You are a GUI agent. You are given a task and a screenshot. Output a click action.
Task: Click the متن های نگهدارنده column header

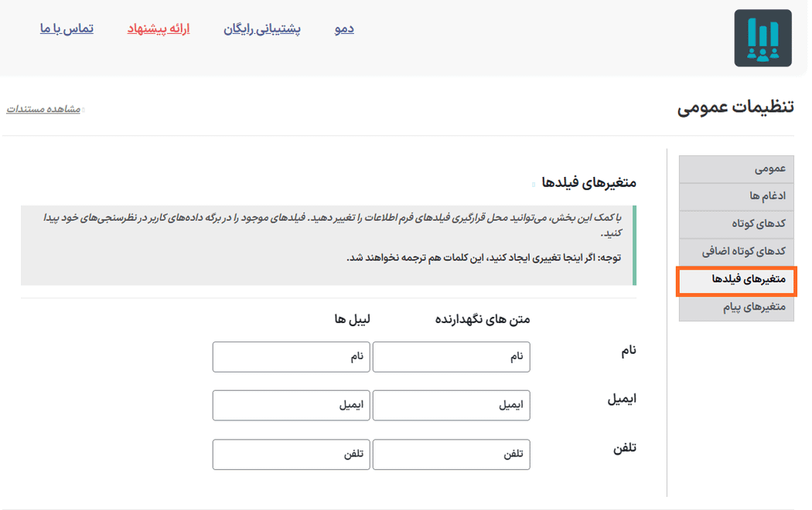click(x=483, y=320)
